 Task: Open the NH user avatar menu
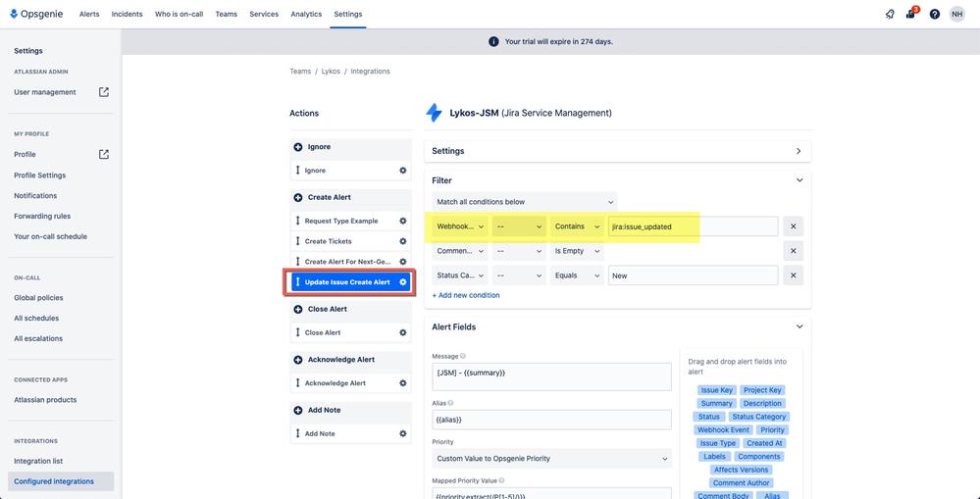(956, 14)
